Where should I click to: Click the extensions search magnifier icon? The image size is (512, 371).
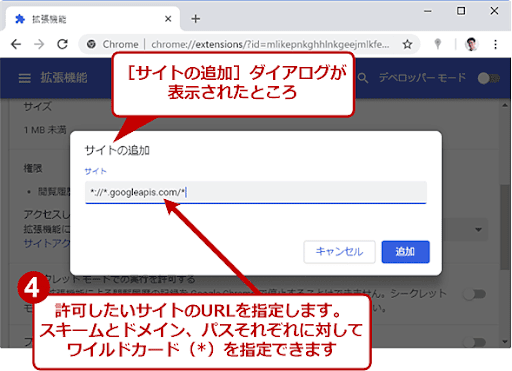363,78
